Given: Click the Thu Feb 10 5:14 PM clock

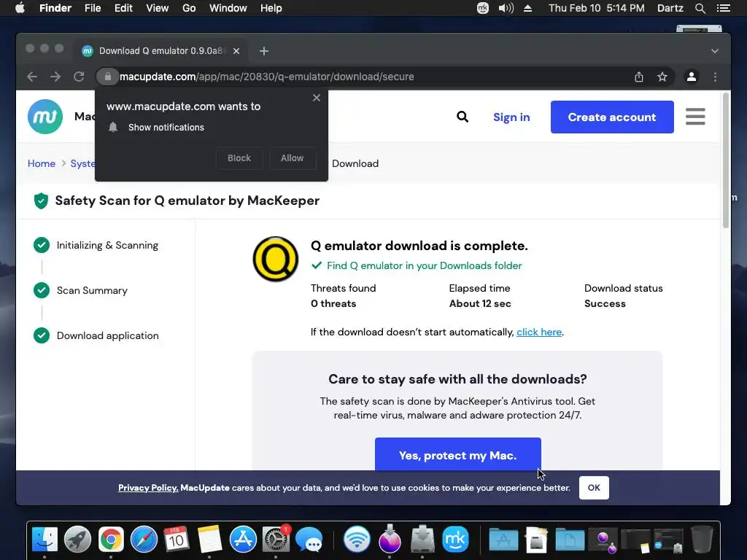Looking at the screenshot, I should pyautogui.click(x=597, y=8).
